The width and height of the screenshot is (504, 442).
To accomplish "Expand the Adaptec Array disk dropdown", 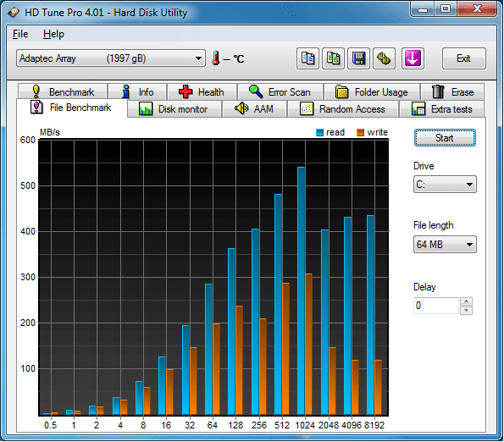I will coord(111,58).
